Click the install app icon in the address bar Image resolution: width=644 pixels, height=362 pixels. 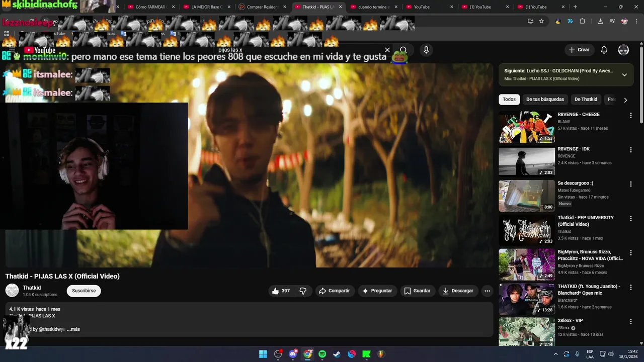[530, 21]
